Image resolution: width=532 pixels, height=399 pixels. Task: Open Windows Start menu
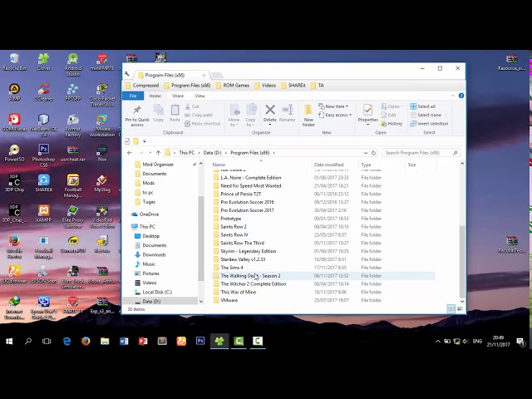click(9, 341)
